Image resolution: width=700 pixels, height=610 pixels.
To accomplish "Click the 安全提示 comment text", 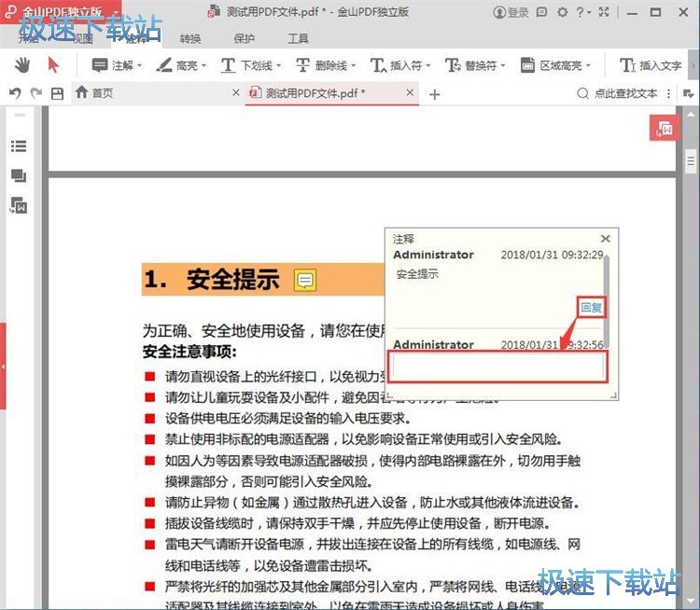I will tap(417, 274).
